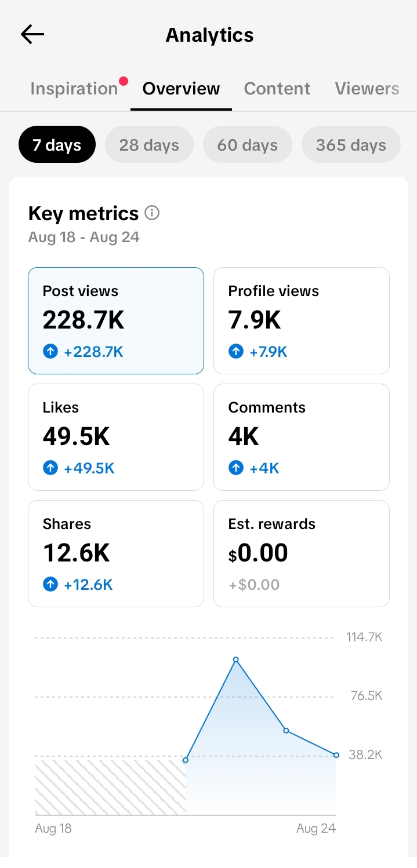Viewport: 417px width, 868px height.
Task: Show the Est. rewards metric card
Action: point(302,553)
